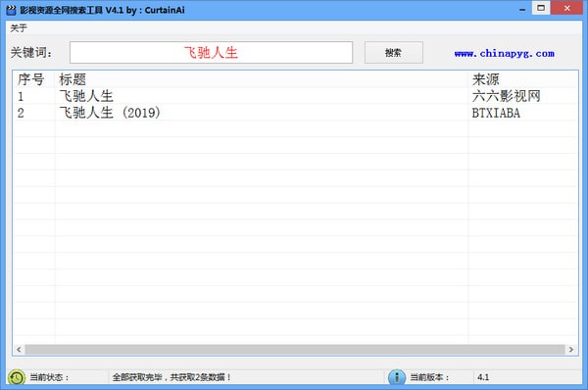The image size is (588, 390).
Task: Close the search tool window
Action: 567,8
